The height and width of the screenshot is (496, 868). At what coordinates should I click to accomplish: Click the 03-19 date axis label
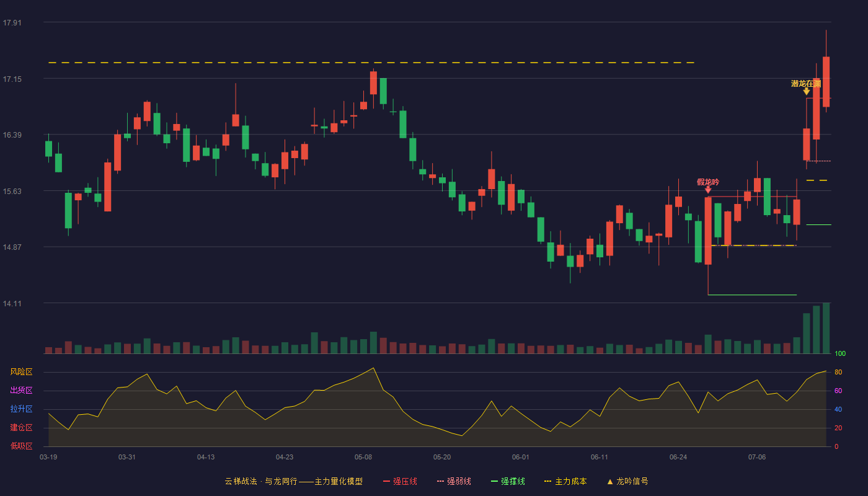click(48, 457)
